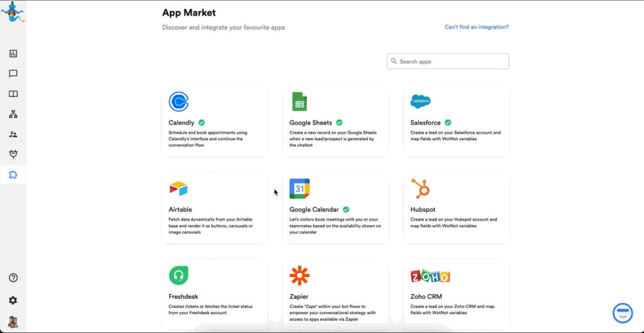This screenshot has width=644, height=333.
Task: Select the Google Sheets app logo
Action: [299, 102]
